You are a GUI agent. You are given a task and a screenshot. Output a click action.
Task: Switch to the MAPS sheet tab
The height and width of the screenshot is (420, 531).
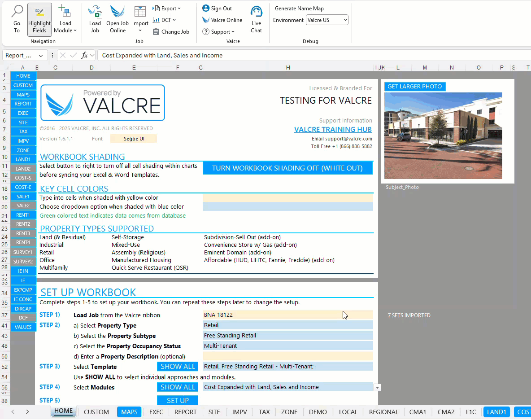[129, 412]
